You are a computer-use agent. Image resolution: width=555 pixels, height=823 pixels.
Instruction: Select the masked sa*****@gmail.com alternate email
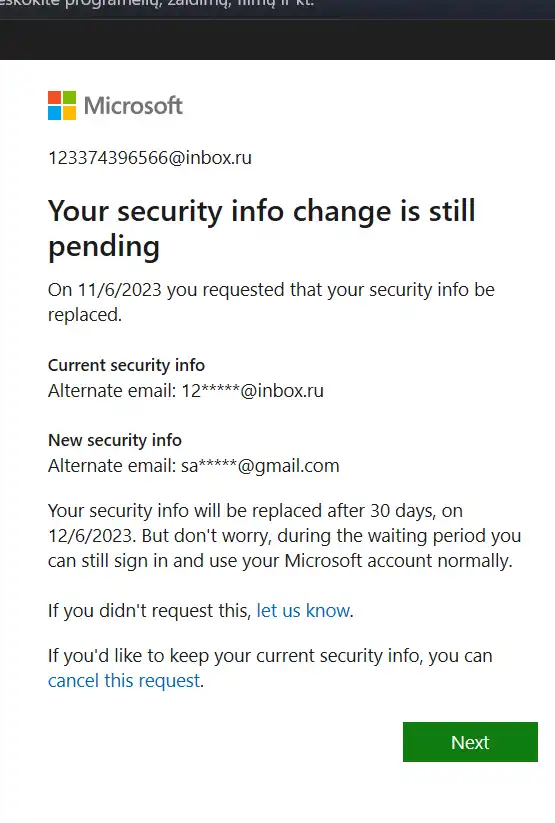(x=260, y=466)
